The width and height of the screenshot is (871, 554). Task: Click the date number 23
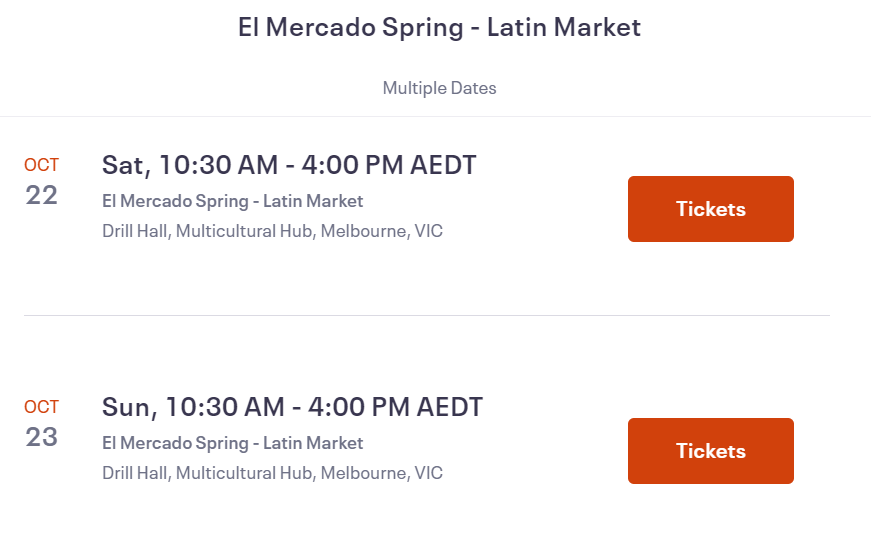tap(41, 437)
